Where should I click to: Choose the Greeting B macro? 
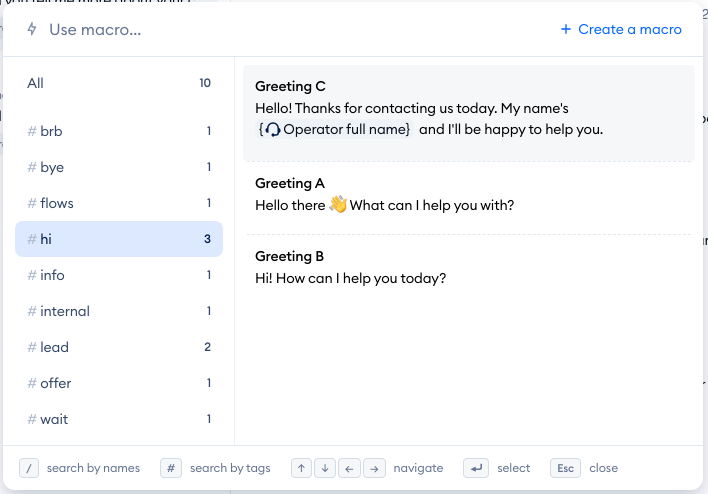pyautogui.click(x=468, y=268)
